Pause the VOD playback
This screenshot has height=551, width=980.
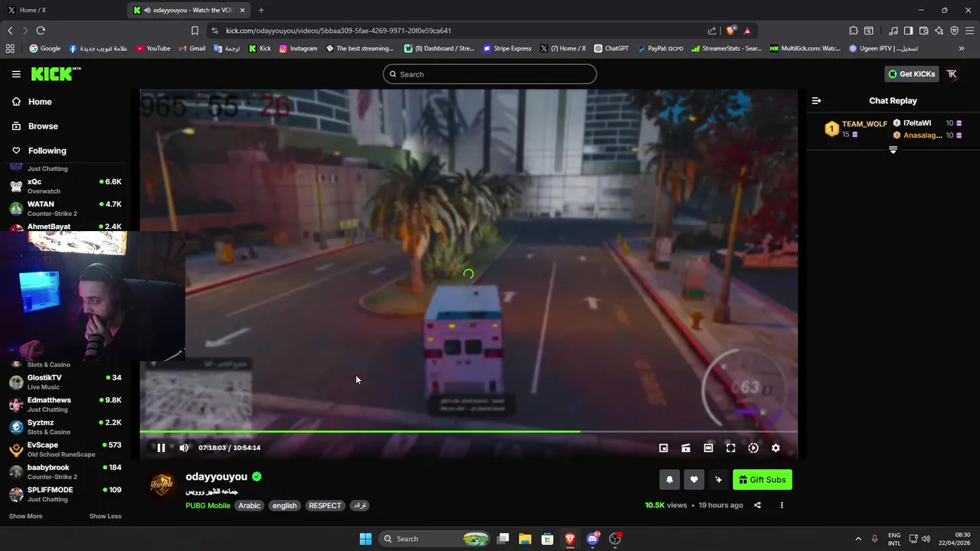point(161,448)
